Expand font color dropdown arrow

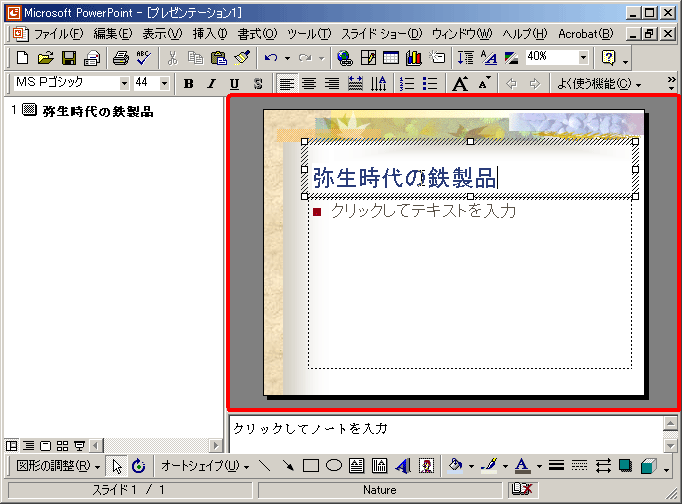[x=539, y=466]
